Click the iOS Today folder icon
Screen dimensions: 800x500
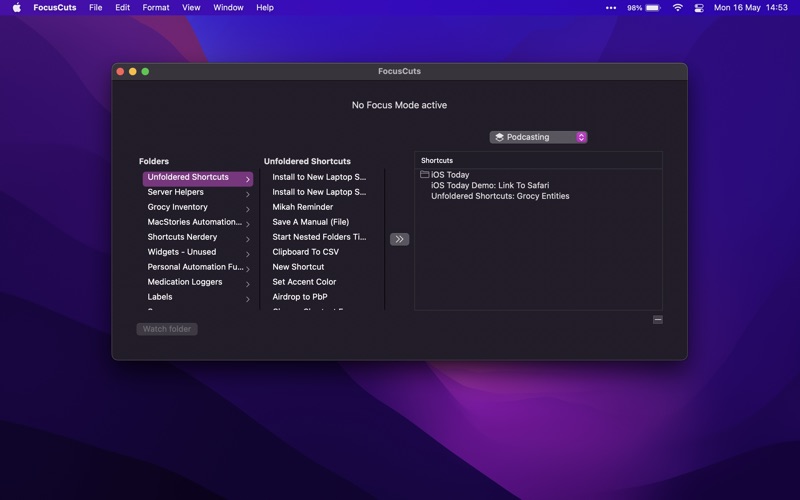pos(424,174)
